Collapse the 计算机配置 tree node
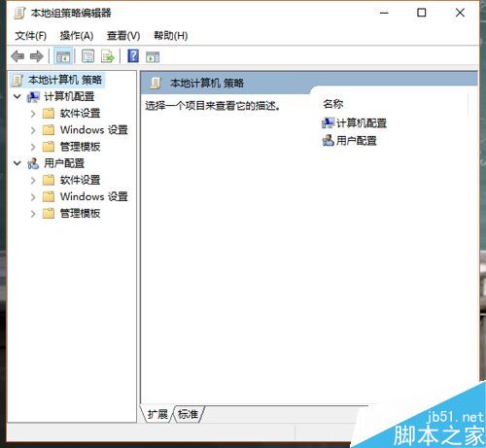 tap(17, 96)
